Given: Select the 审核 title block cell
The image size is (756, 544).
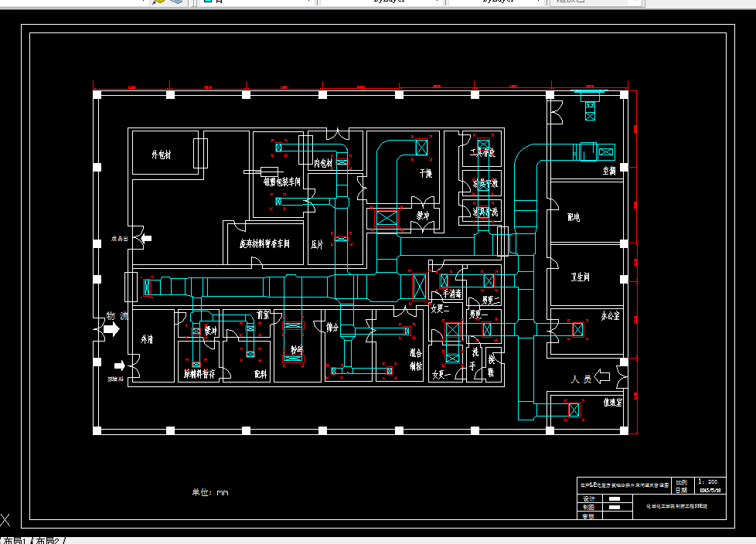Looking at the screenshot, I should click(x=589, y=516).
